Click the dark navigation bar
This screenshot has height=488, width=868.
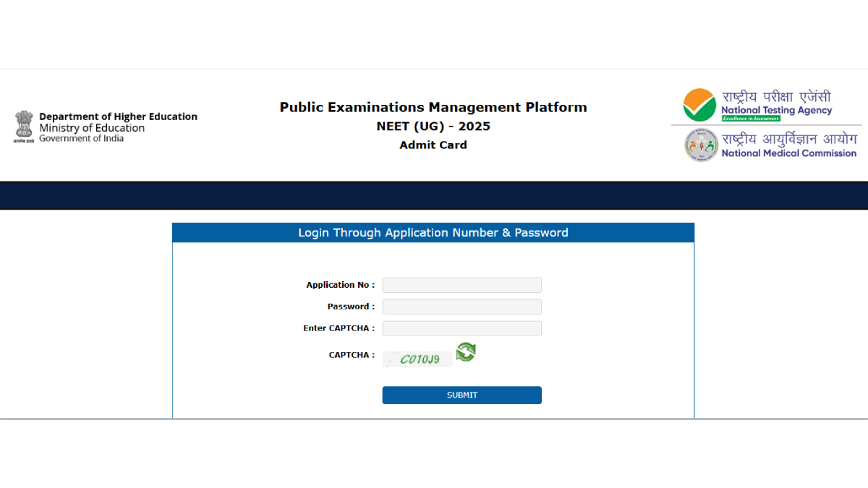point(434,195)
